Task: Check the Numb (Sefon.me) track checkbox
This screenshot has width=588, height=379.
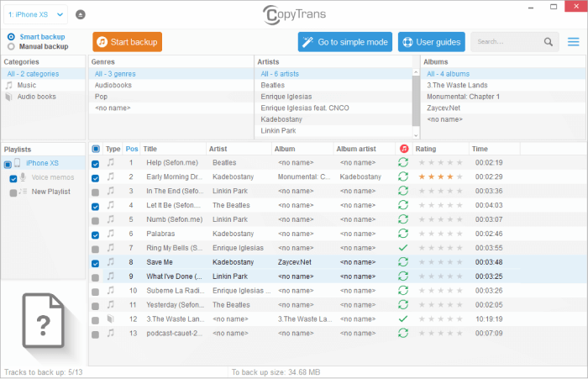Action: [95, 221]
